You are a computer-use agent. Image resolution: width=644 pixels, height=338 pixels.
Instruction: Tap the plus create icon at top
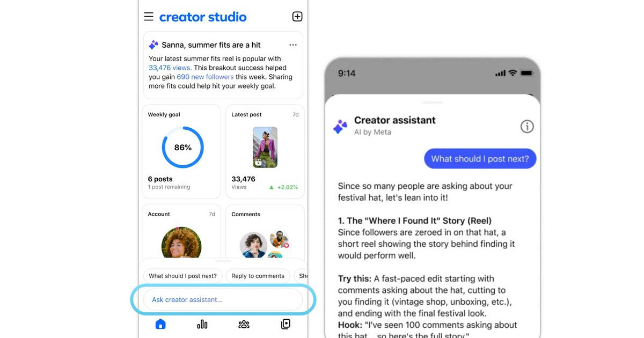(x=297, y=17)
